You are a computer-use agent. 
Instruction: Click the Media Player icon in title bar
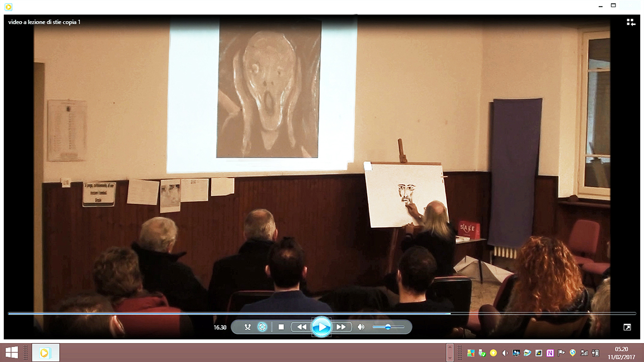8,7
